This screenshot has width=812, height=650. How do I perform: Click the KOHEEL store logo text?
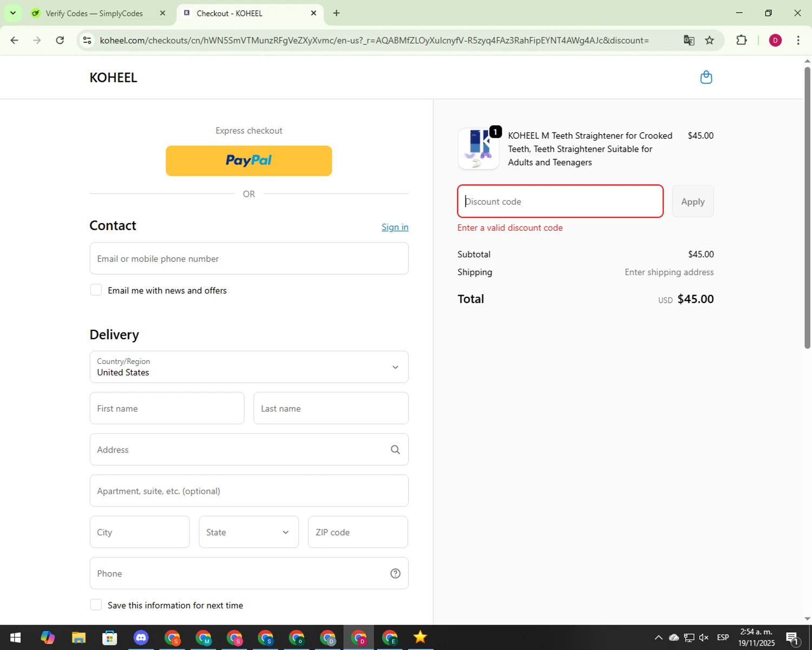(x=113, y=77)
